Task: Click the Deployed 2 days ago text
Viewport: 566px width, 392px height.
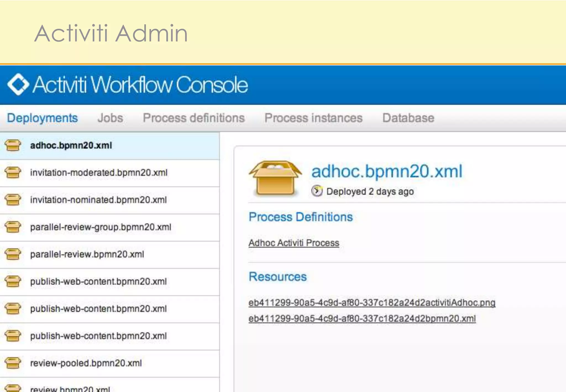Action: 370,191
